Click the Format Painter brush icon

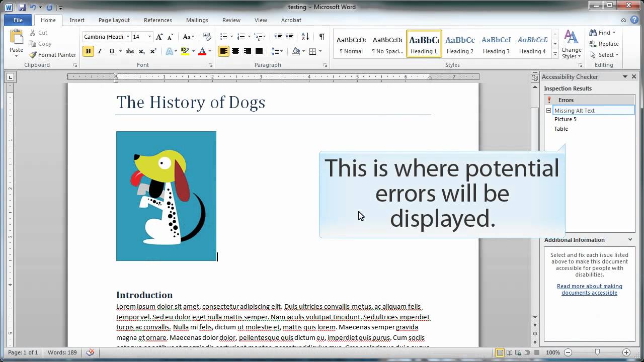coord(33,55)
